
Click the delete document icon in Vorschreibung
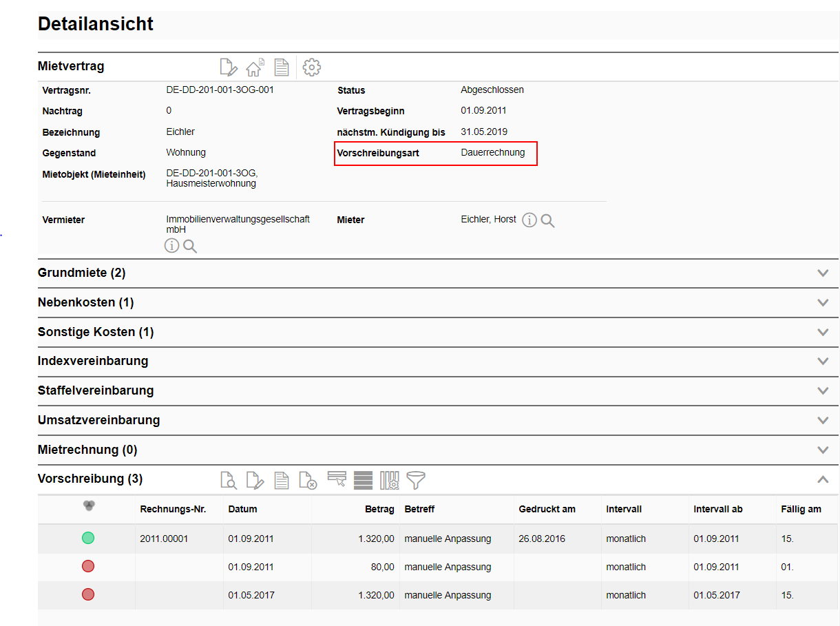pos(308,480)
